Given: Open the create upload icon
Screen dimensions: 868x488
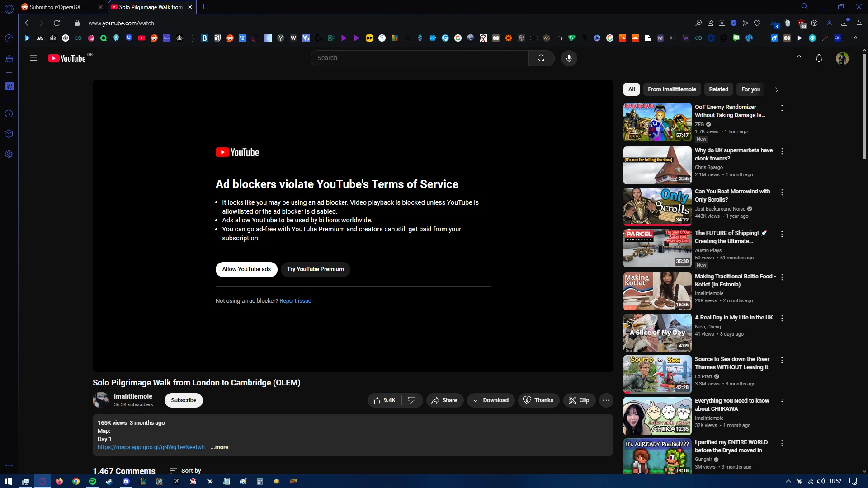Looking at the screenshot, I should click(799, 58).
